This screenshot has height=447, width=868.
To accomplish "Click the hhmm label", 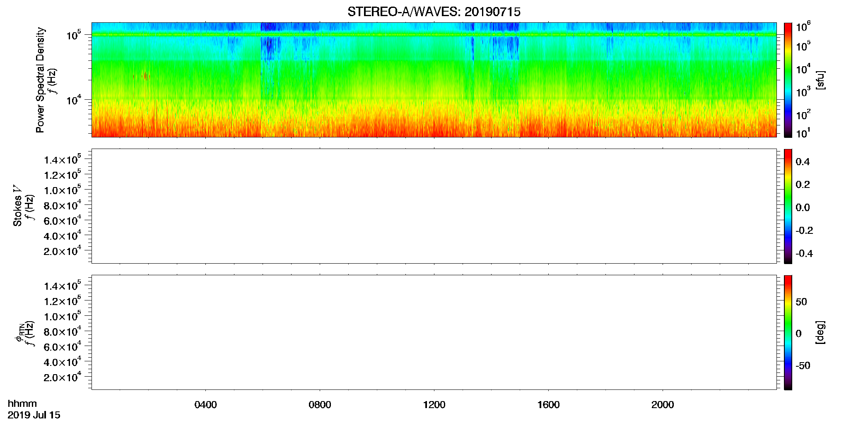I will pyautogui.click(x=22, y=404).
